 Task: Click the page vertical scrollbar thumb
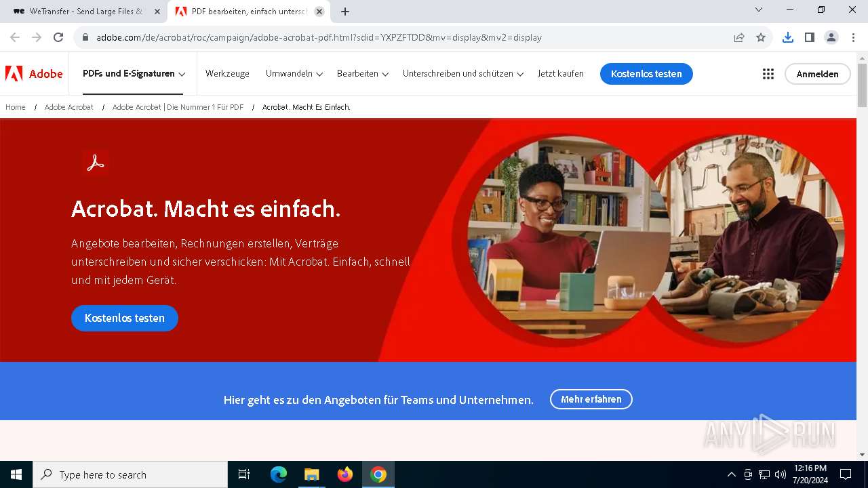coord(862,85)
